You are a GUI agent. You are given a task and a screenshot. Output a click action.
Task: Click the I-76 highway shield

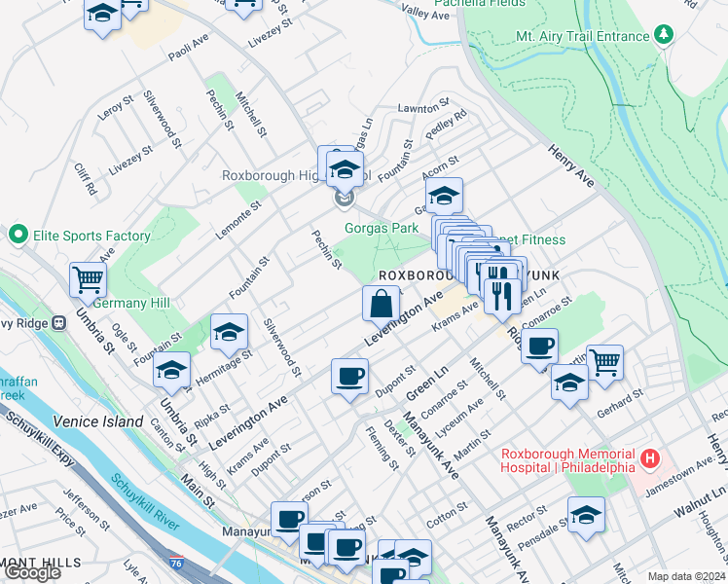[176, 563]
